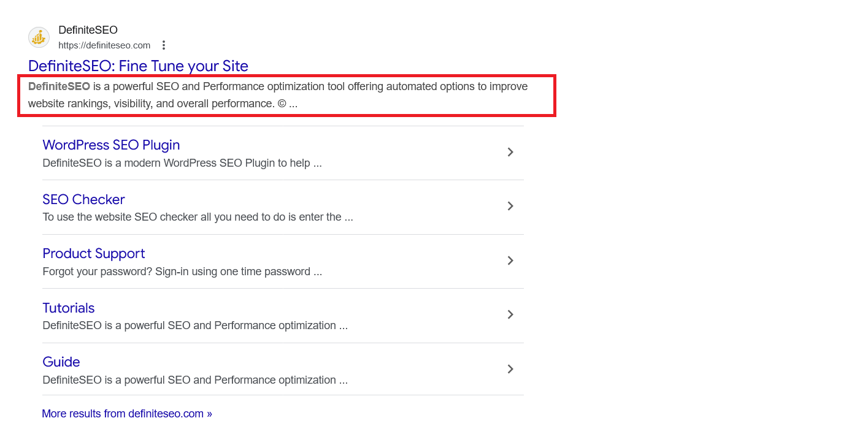
Task: Expand the SEO Checker chevron
Action: tap(510, 206)
